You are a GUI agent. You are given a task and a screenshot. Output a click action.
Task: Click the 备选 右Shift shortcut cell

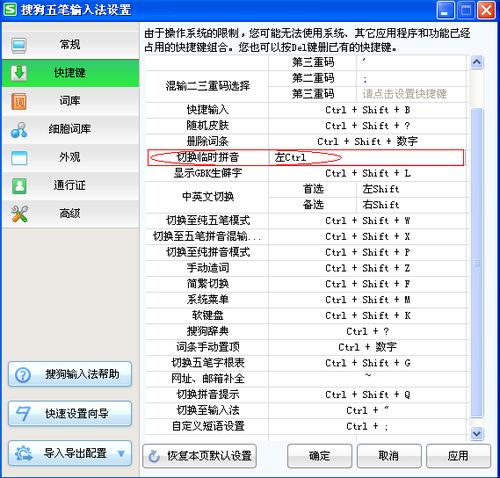(411, 205)
